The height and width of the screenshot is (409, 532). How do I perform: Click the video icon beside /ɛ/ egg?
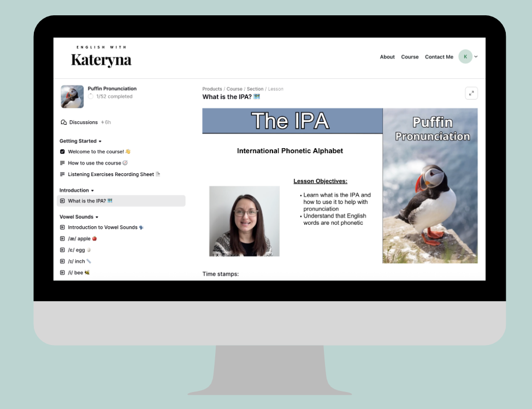(x=62, y=250)
